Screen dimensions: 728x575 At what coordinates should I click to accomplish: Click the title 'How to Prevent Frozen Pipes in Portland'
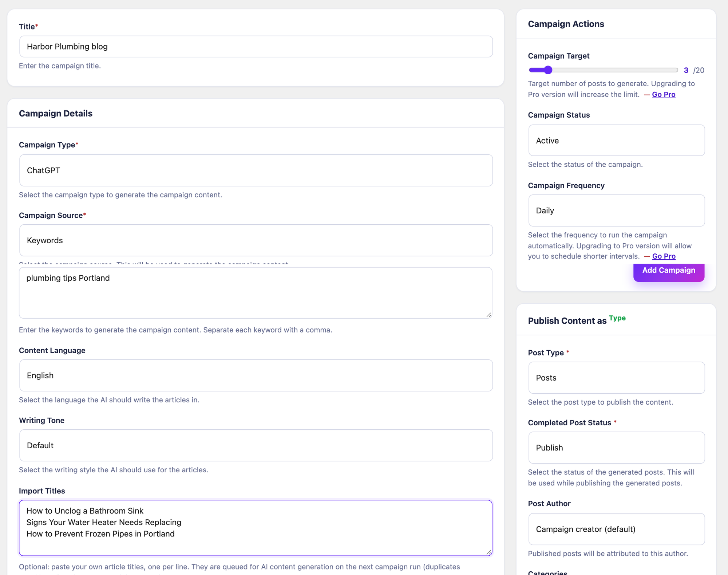click(x=100, y=534)
